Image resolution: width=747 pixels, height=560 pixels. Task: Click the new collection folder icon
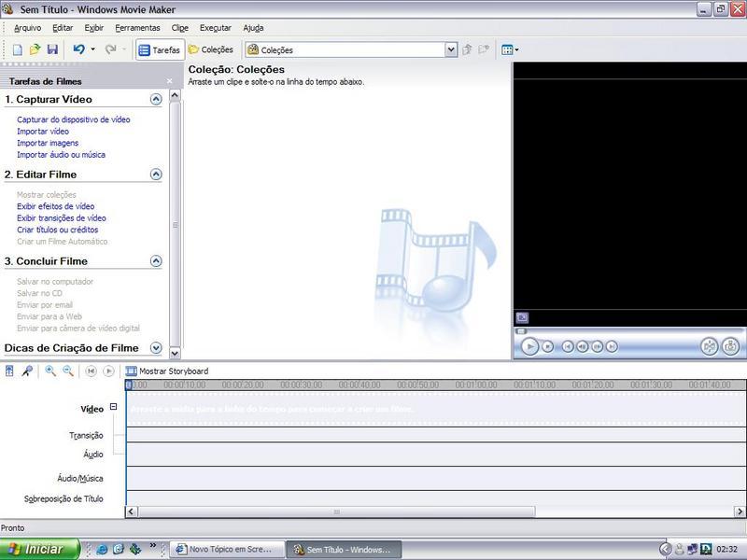484,49
